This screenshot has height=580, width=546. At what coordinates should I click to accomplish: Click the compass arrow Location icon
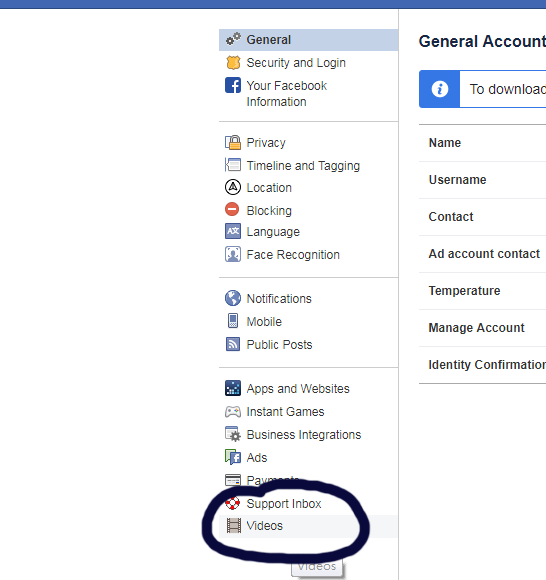(233, 187)
